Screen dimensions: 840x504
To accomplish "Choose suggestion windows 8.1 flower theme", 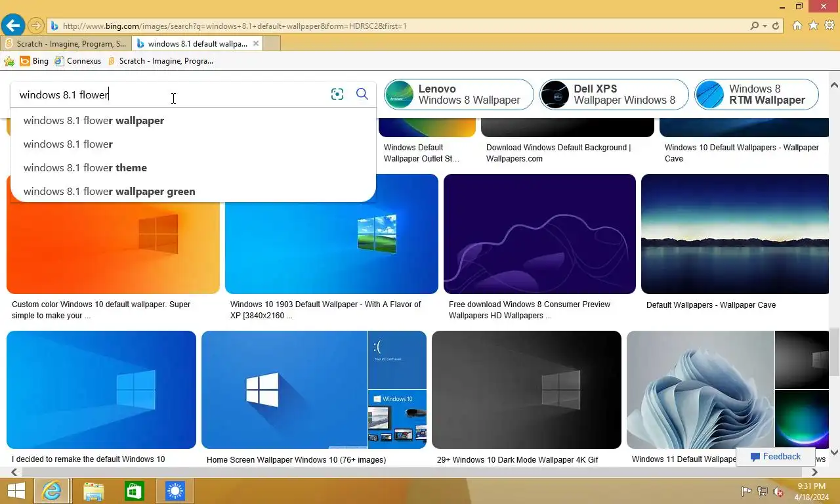I will pos(193,168).
